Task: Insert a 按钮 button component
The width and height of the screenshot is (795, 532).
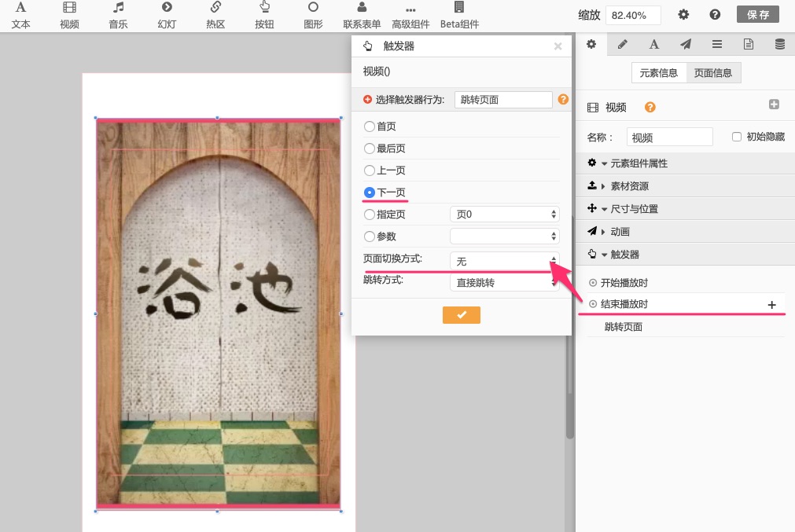Action: [264, 15]
